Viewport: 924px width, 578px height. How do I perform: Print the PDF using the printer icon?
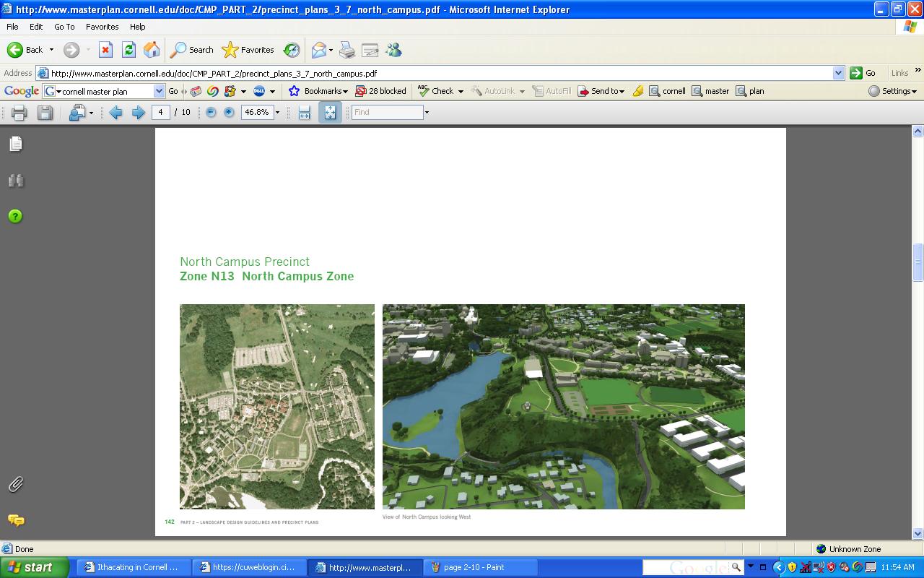tap(19, 112)
